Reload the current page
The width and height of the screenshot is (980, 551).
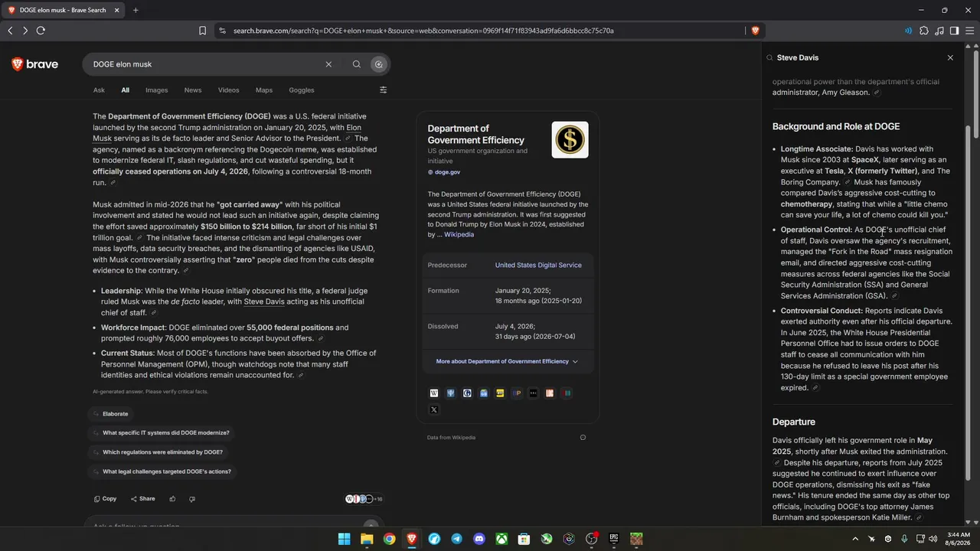coord(41,31)
